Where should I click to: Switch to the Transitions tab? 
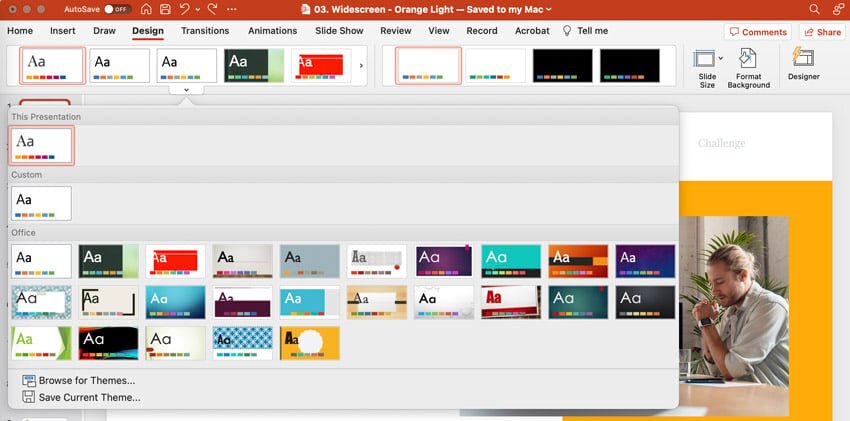[205, 31]
